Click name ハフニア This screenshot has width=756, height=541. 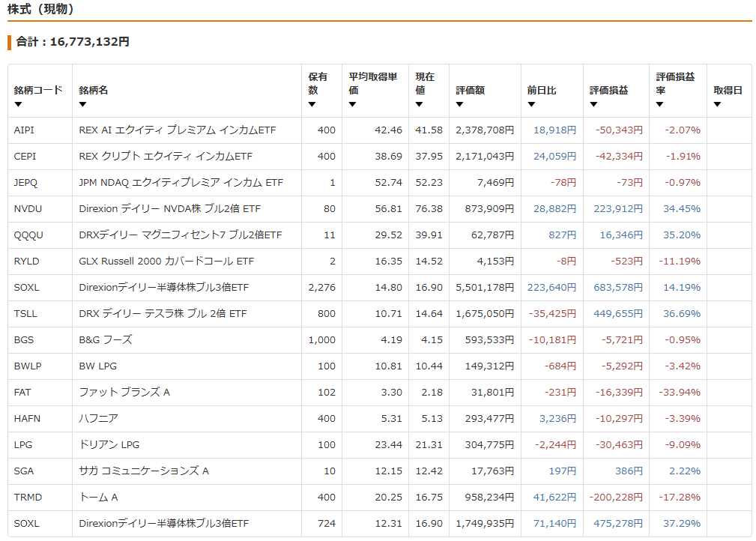pos(98,419)
